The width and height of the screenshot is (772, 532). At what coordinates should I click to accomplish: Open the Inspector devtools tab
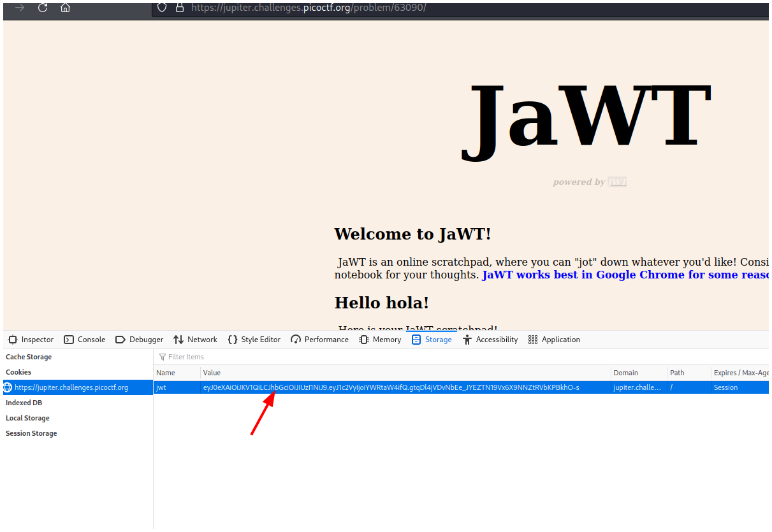(31, 340)
